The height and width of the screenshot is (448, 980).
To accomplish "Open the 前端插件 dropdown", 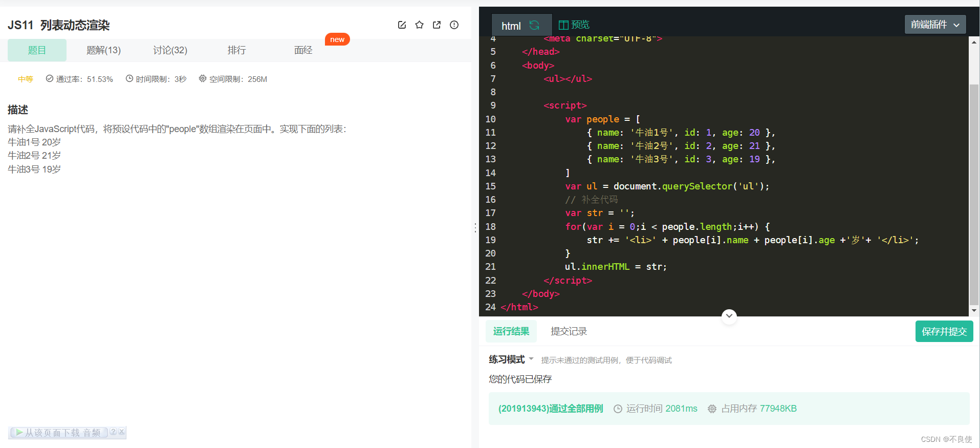I will (935, 24).
